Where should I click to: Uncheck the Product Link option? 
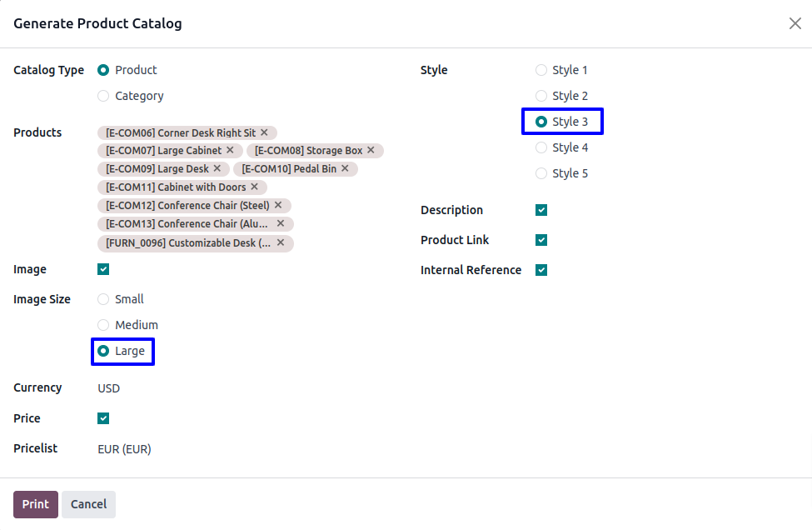pyautogui.click(x=541, y=240)
